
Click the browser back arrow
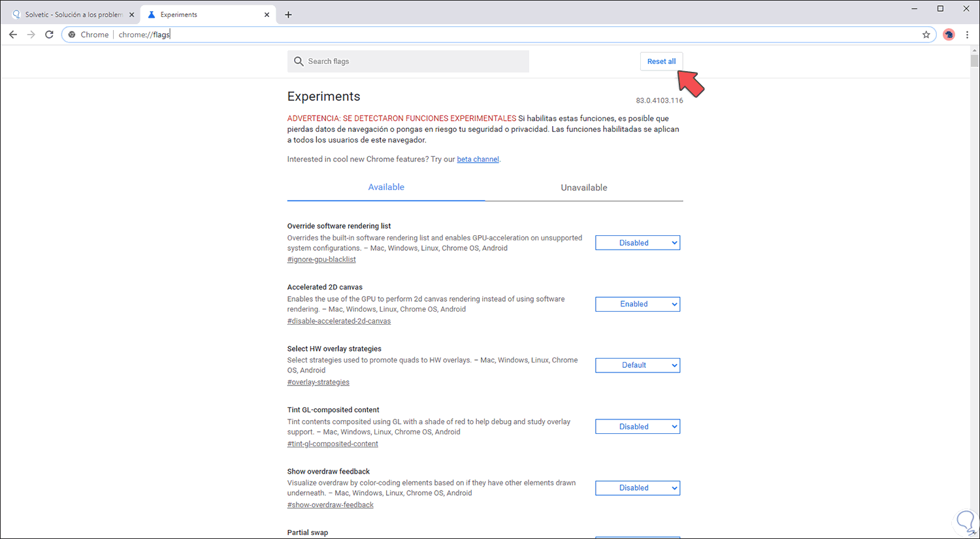click(x=13, y=35)
